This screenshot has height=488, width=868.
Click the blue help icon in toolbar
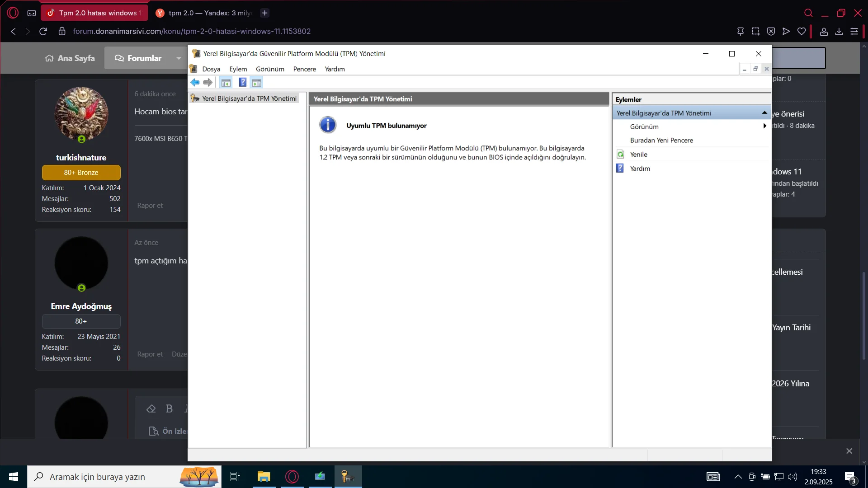(x=243, y=82)
